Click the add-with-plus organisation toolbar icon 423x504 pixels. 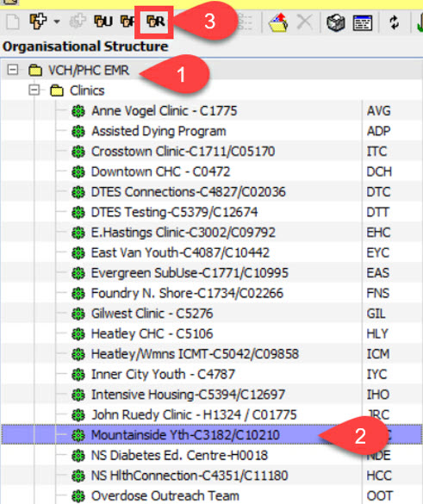pos(38,22)
